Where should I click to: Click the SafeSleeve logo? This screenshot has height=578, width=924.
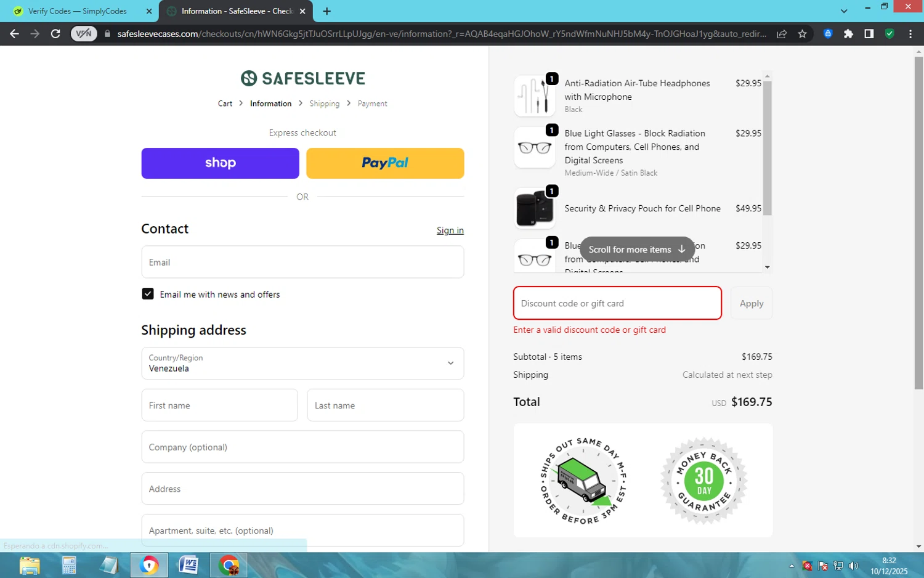pyautogui.click(x=302, y=78)
